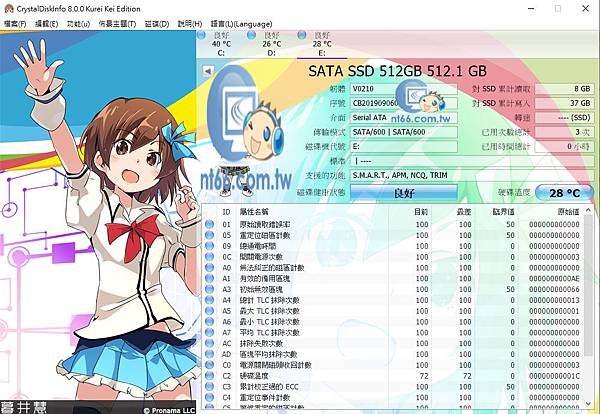Click the status icon for attribute A7
Screen dimensions: 600x414
coord(209,333)
